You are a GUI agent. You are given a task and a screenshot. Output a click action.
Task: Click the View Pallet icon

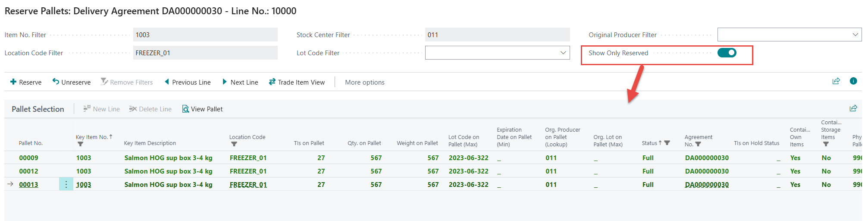point(185,109)
